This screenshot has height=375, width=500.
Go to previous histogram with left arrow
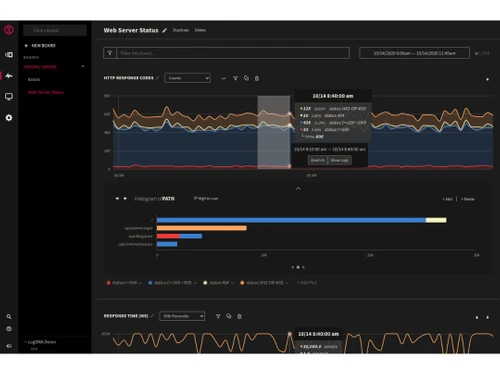(x=117, y=198)
